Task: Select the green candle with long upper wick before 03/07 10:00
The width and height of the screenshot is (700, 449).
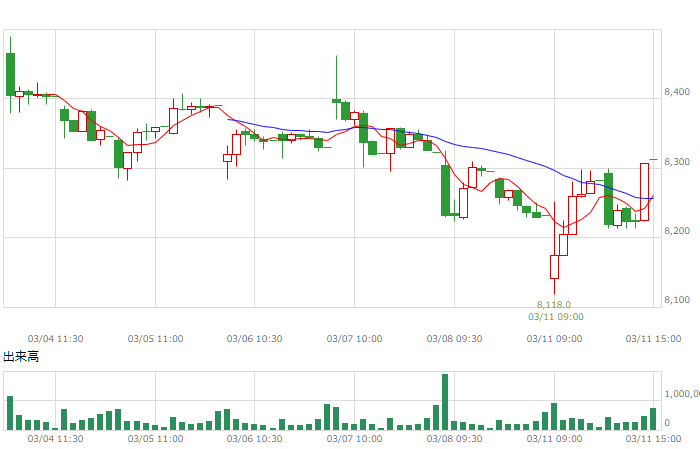Action: (x=337, y=89)
